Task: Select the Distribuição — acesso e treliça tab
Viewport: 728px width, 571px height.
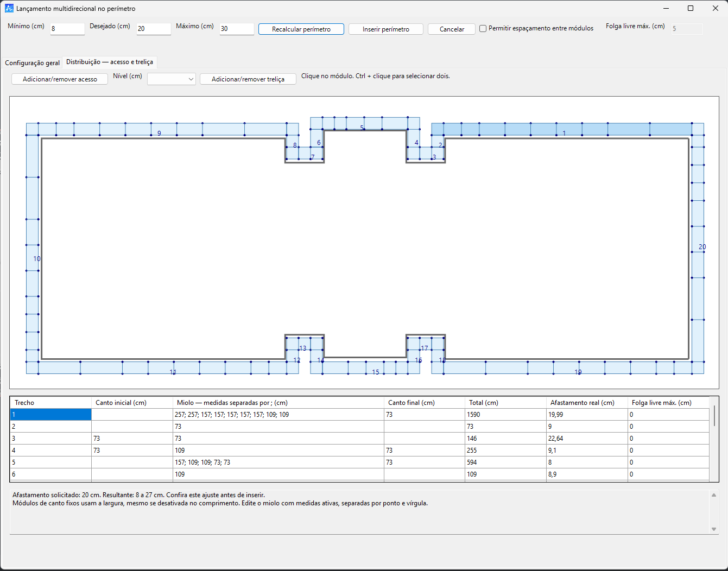Action: coord(110,62)
